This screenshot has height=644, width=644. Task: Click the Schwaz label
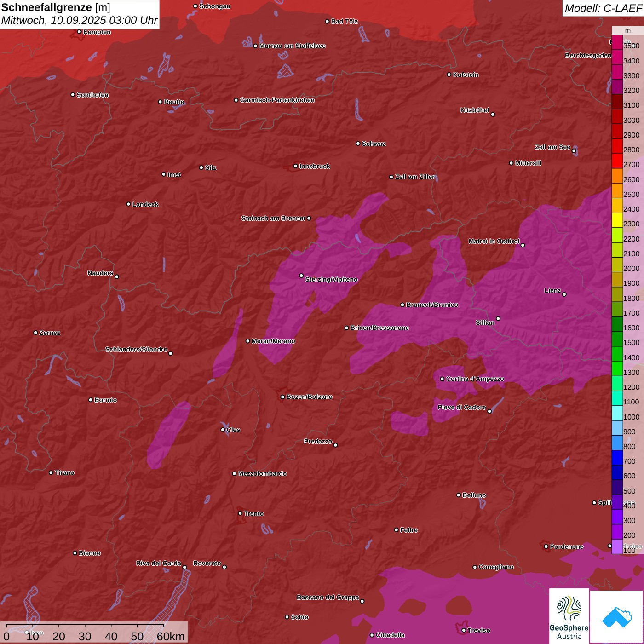coord(374,144)
